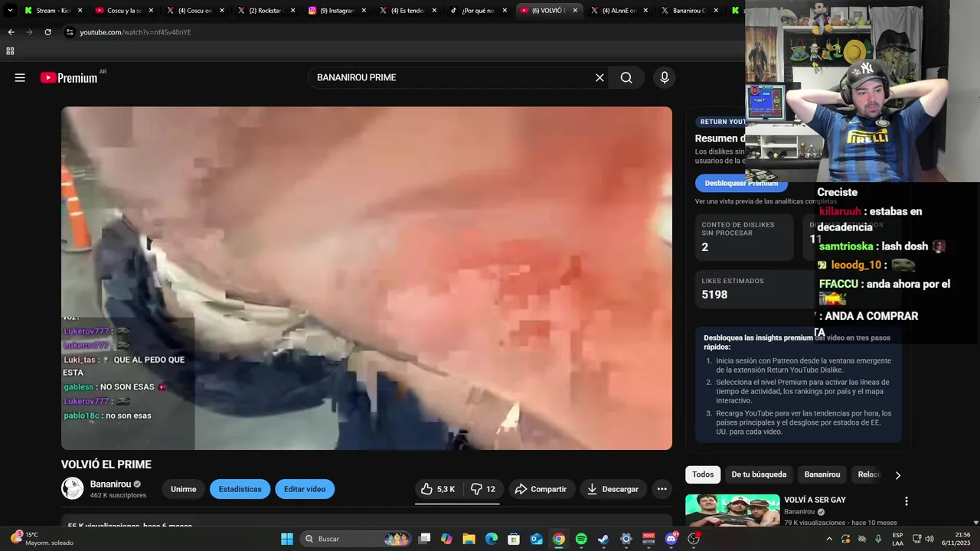Go to YouTube Premium home logo
980x551 pixels.
tap(69, 77)
